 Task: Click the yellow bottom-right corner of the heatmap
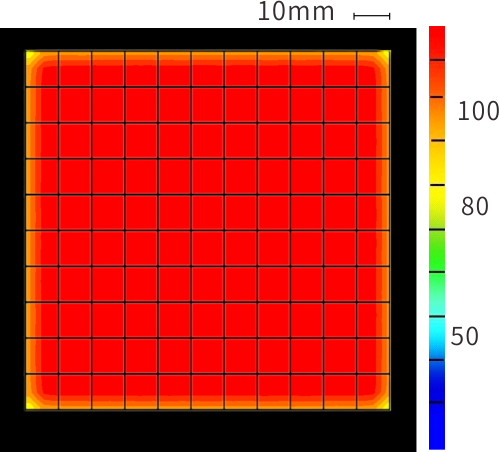click(x=386, y=405)
